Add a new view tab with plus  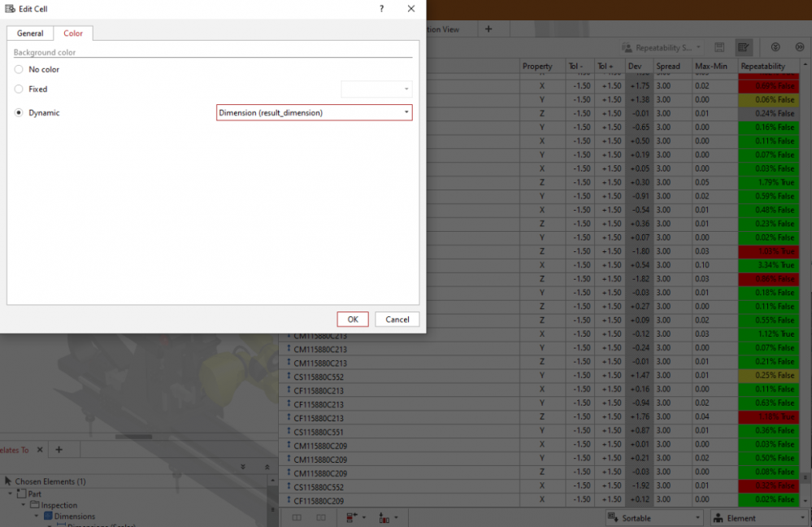(489, 29)
